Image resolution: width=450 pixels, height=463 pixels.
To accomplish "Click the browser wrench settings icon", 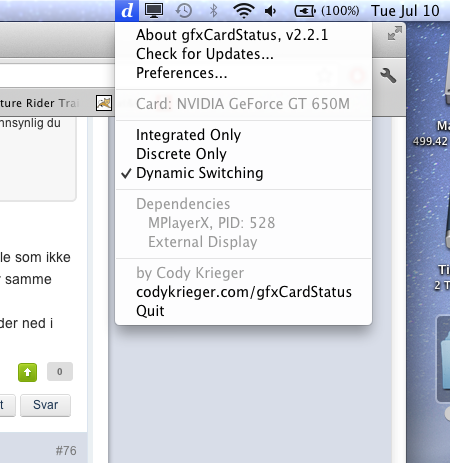I will pos(388,75).
